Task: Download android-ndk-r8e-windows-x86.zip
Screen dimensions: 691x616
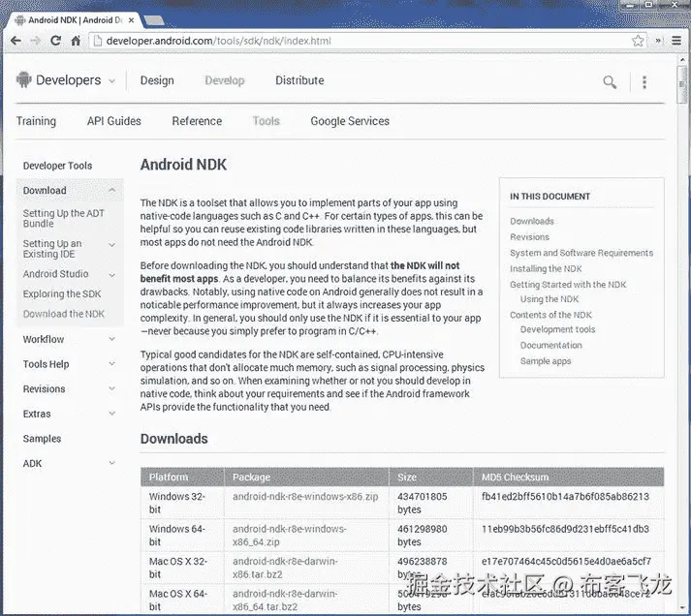Action: coord(305,497)
